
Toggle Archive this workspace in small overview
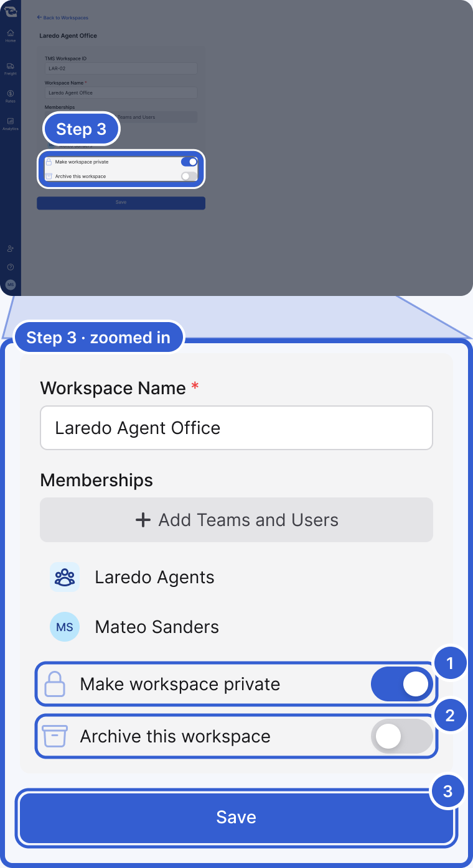coord(189,177)
